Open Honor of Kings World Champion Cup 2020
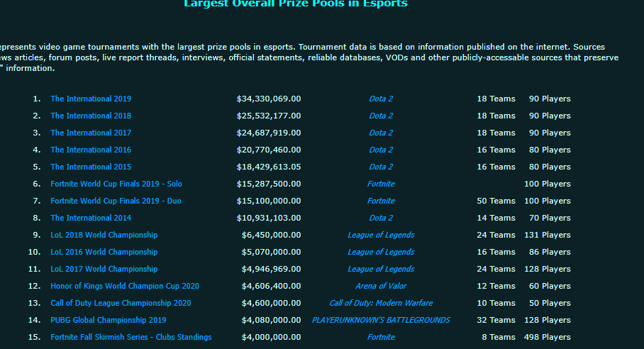 click(125, 286)
